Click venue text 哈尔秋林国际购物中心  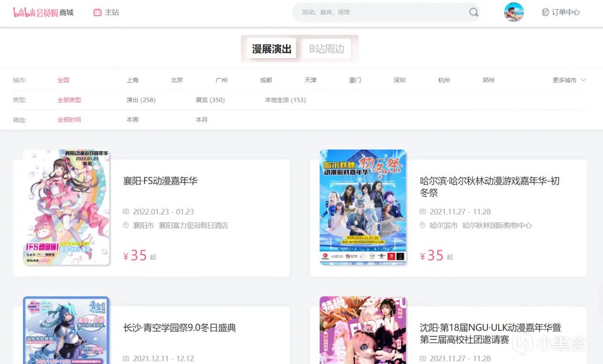click(497, 225)
